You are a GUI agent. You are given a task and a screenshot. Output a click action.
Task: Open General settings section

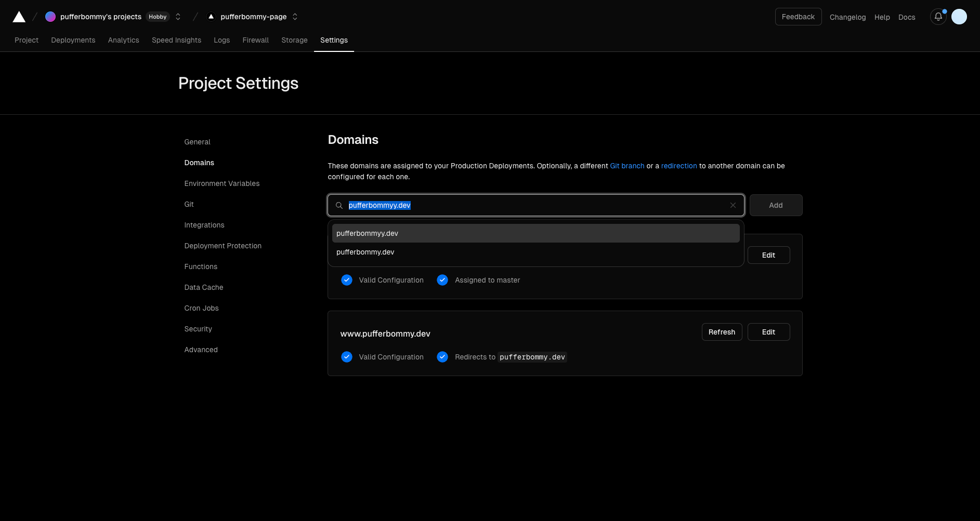198,142
